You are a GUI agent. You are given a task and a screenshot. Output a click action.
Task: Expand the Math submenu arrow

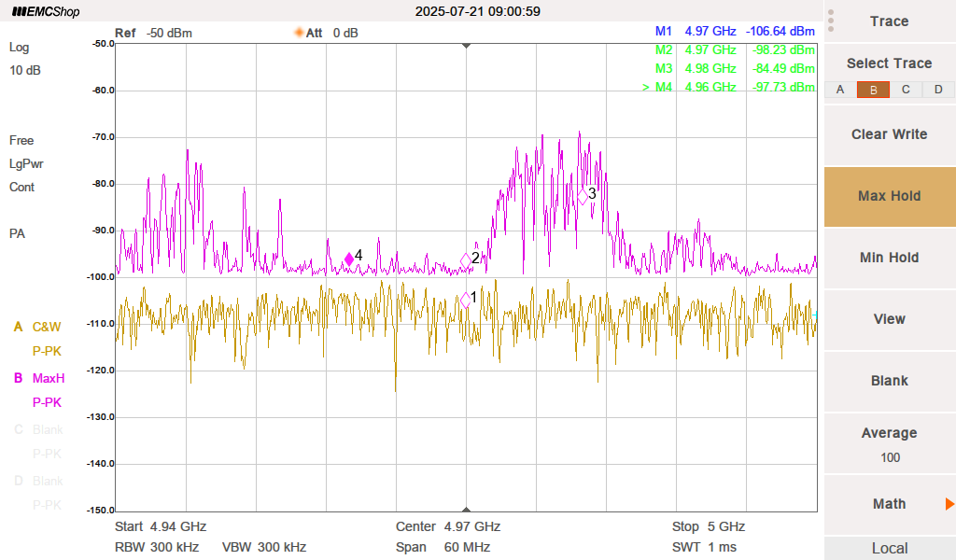point(949,504)
